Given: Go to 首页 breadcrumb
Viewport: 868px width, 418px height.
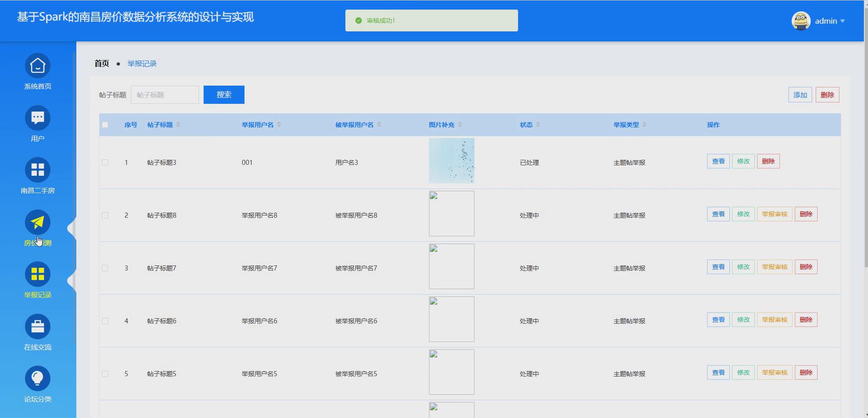Looking at the screenshot, I should [102, 64].
